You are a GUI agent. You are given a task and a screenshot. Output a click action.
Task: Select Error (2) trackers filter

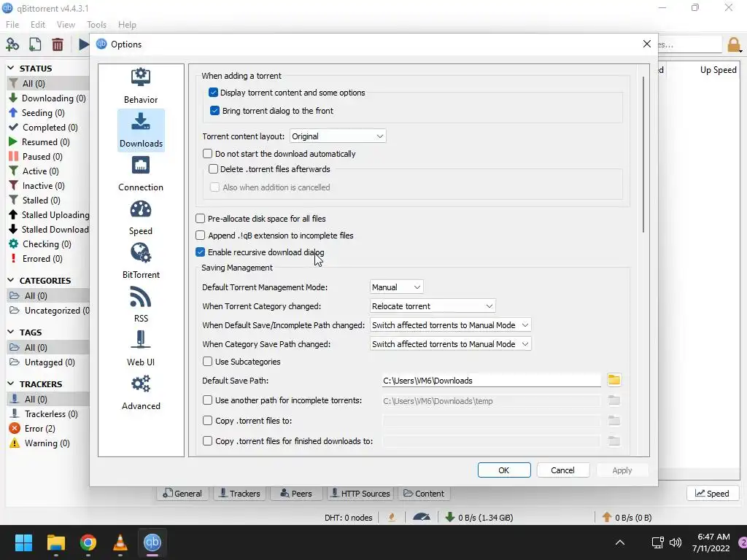coord(40,428)
